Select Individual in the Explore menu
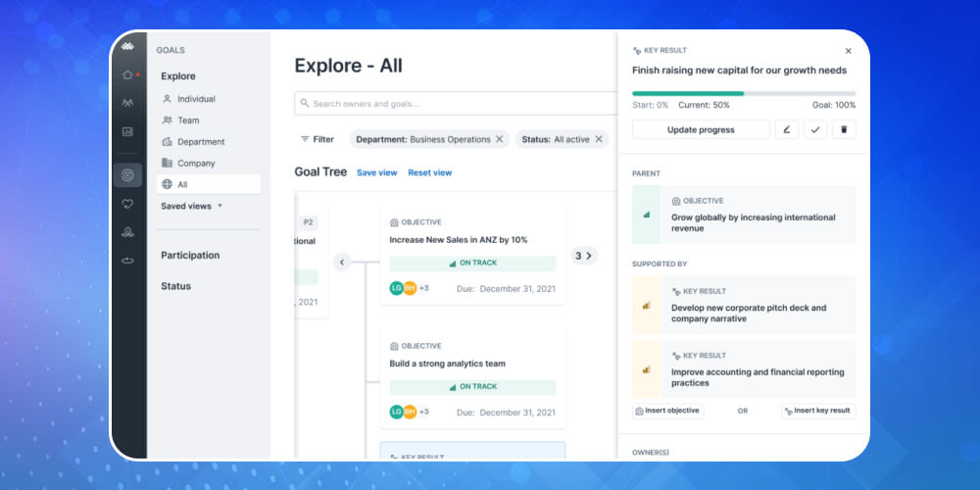The width and height of the screenshot is (980, 490). (x=196, y=99)
